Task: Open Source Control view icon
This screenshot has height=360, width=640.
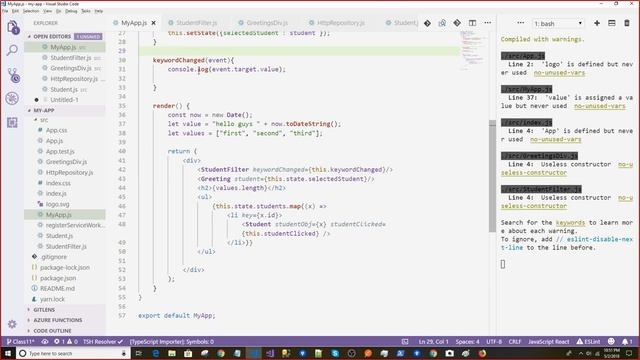Action: click(x=13, y=75)
